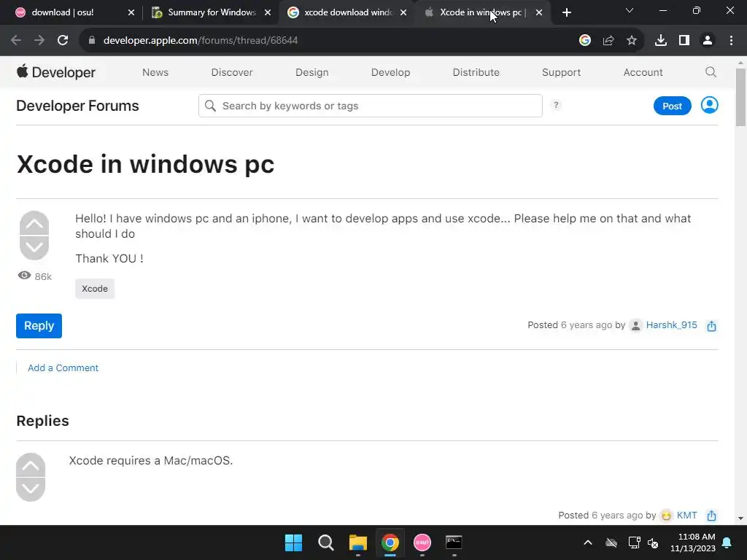
Task: Open the taskbar clock showing 11:08 AM
Action: point(693,542)
